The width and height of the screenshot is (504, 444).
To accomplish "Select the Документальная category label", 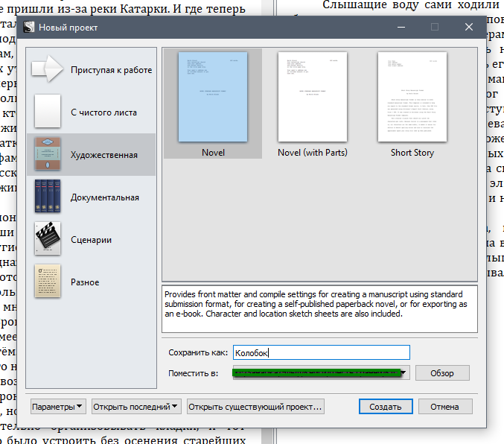I will (x=105, y=197).
